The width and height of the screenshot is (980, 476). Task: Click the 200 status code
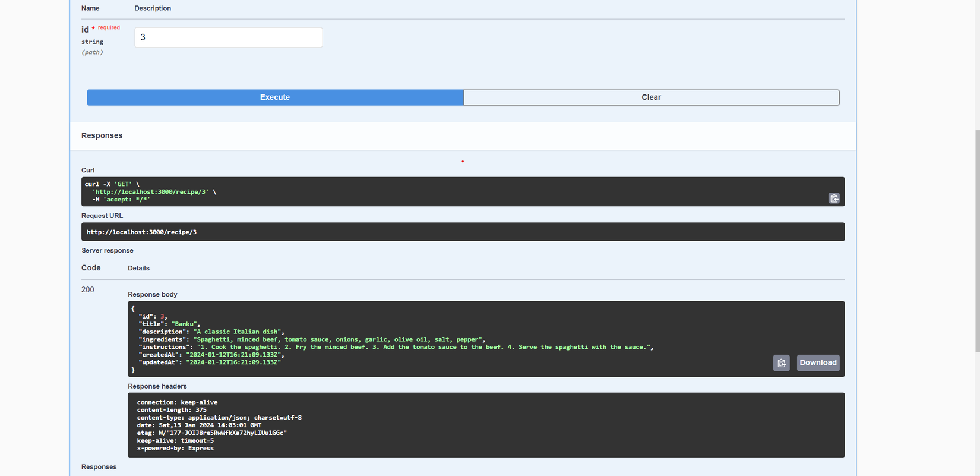pyautogui.click(x=88, y=289)
